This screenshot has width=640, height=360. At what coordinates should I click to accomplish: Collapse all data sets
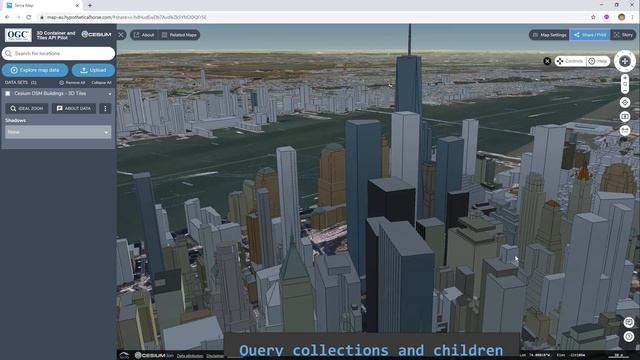(101, 82)
